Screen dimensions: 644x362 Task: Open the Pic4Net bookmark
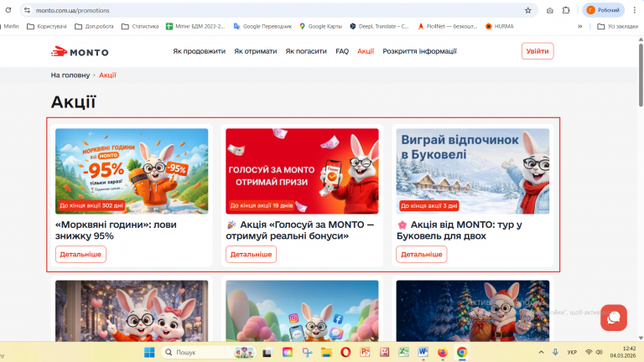tap(447, 26)
